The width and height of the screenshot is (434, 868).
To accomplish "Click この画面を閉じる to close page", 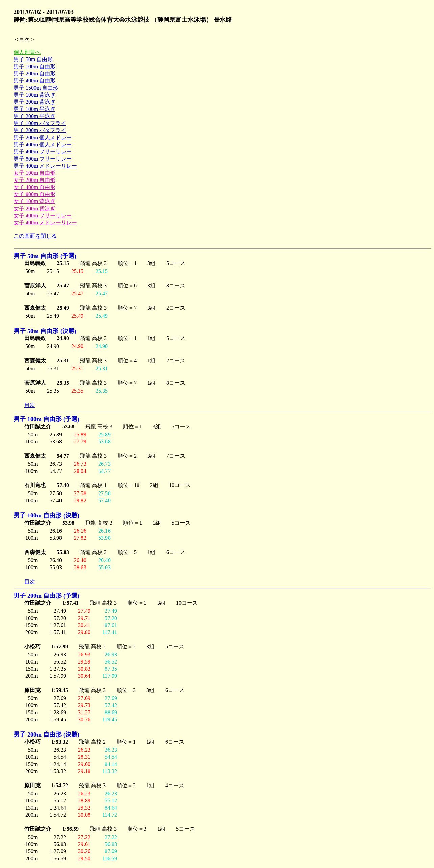I will (35, 236).
